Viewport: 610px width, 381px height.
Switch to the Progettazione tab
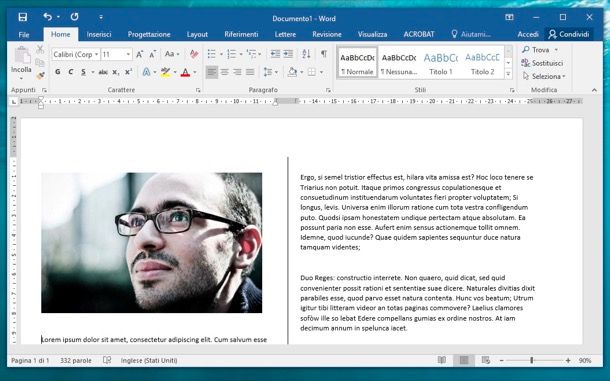pos(149,35)
